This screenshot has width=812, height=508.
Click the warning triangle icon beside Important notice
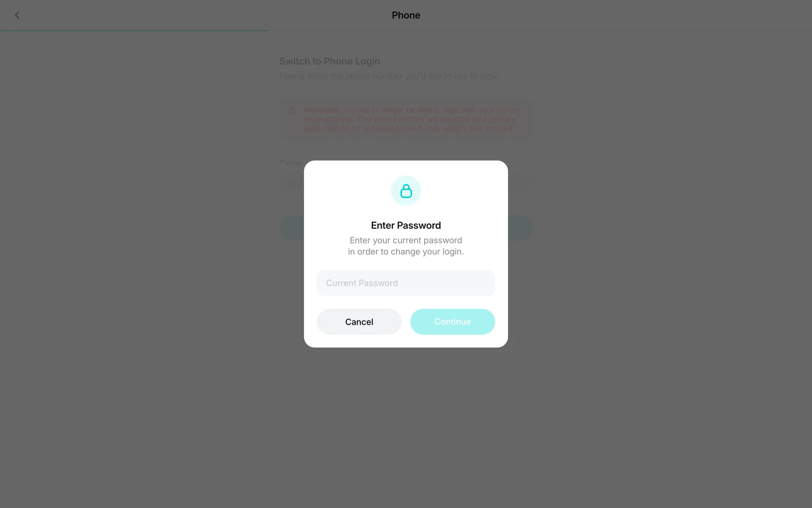point(292,110)
